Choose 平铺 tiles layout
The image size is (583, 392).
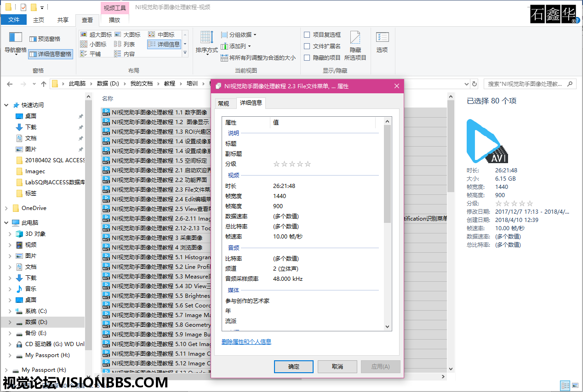(x=91, y=54)
